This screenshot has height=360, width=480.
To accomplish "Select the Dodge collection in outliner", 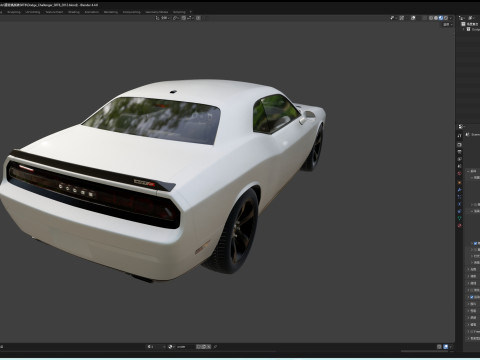I will [x=473, y=29].
